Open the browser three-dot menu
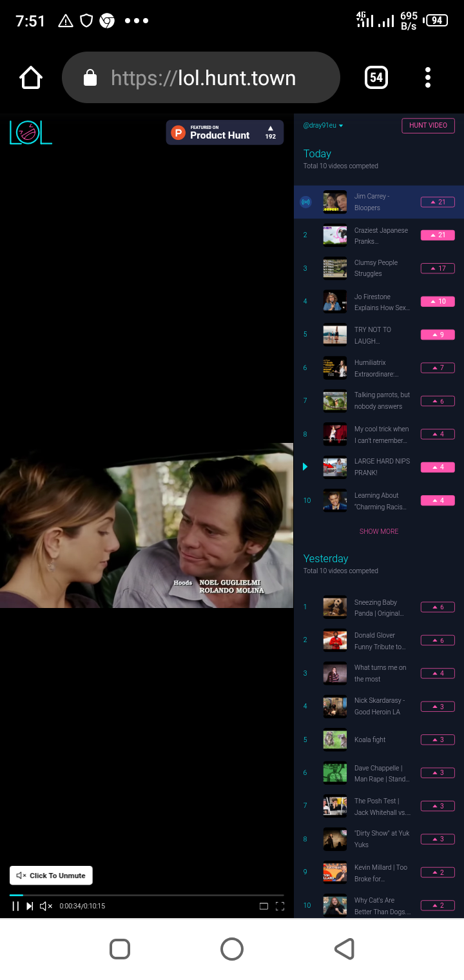 427,78
